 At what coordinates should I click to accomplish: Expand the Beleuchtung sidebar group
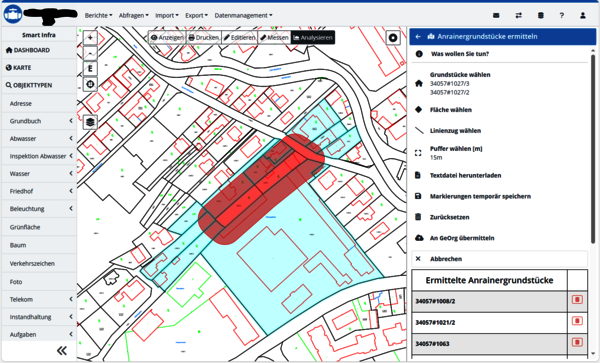tap(39, 209)
